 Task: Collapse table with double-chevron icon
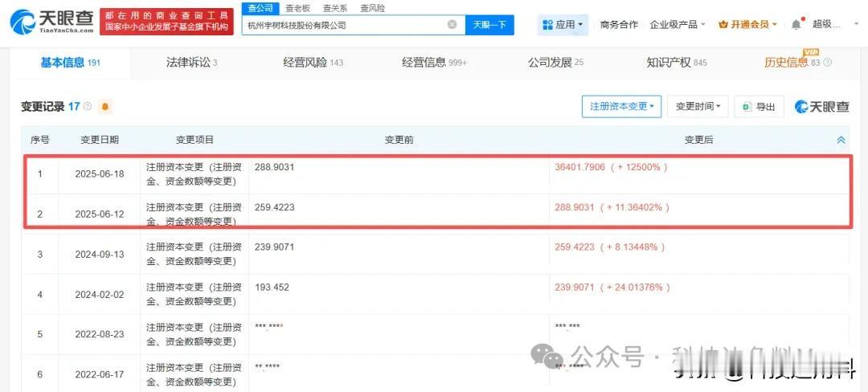coord(841,141)
